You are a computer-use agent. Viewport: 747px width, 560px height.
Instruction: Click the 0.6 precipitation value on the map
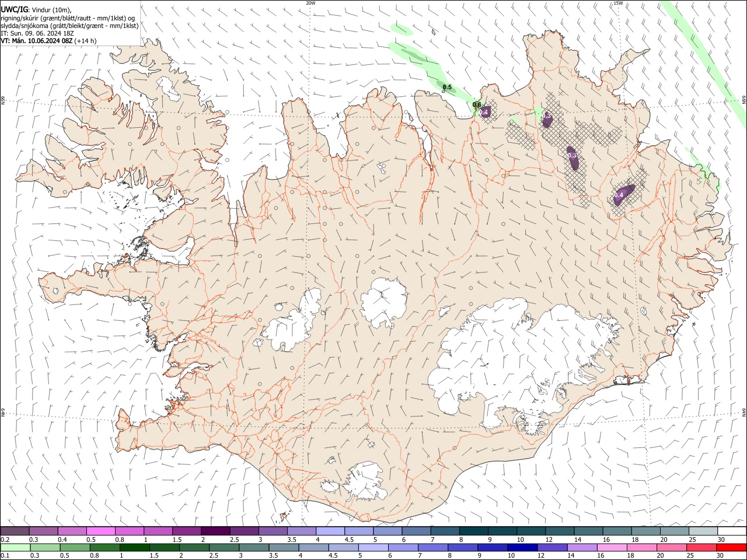tap(477, 105)
